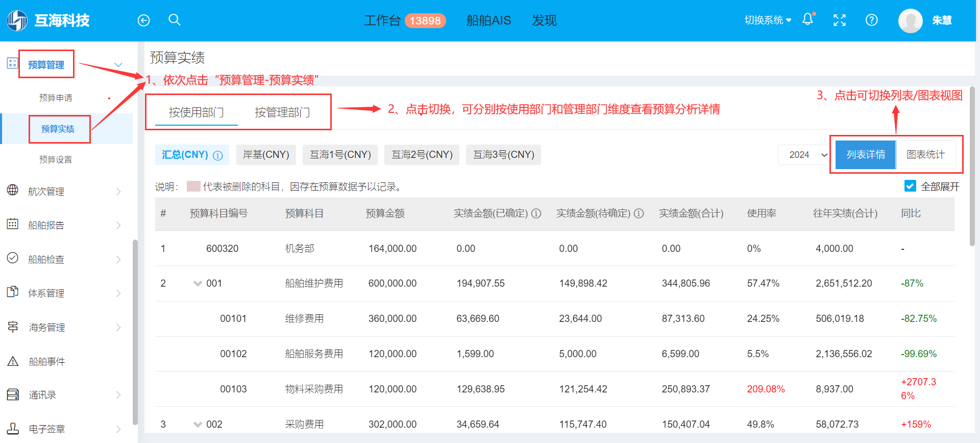Open the help question-mark icon

click(872, 20)
